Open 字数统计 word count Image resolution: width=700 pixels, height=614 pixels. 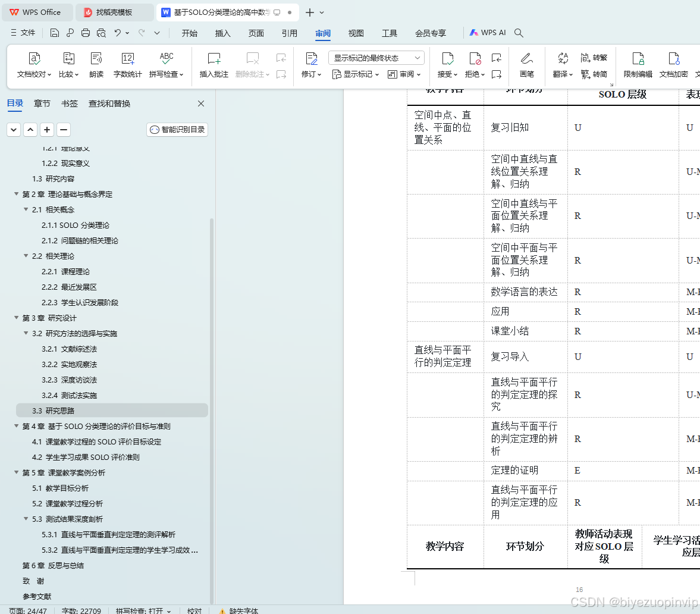click(127, 65)
